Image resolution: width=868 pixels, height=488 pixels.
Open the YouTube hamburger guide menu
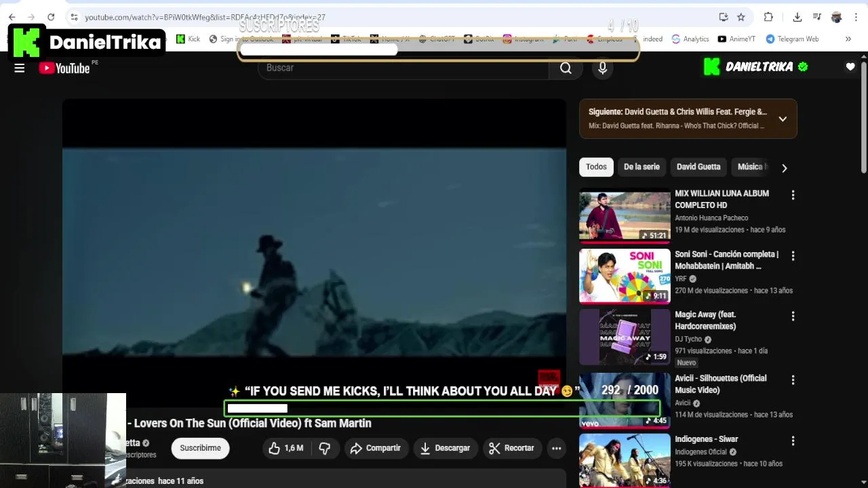[19, 68]
